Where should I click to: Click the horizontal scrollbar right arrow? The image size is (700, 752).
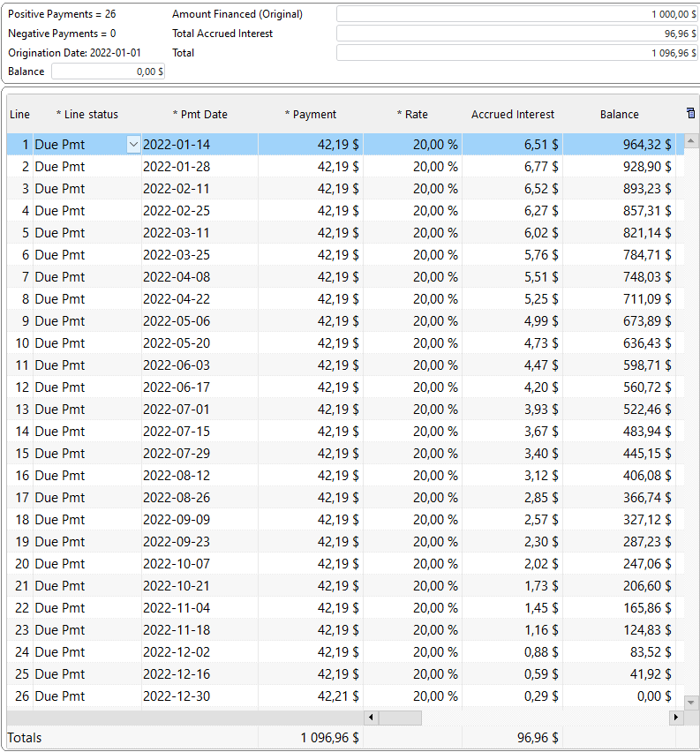click(676, 718)
